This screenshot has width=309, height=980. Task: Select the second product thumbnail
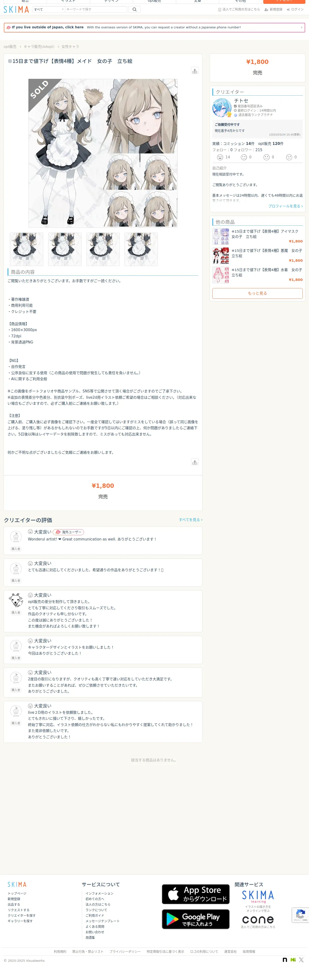click(x=65, y=249)
